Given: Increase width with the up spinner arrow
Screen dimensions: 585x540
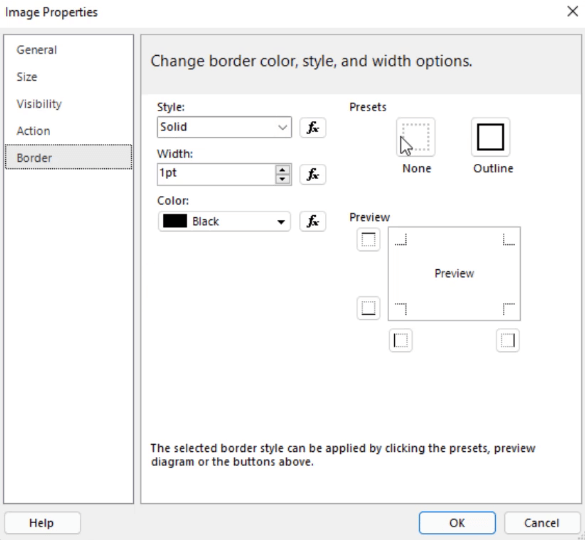Looking at the screenshot, I should point(282,170).
